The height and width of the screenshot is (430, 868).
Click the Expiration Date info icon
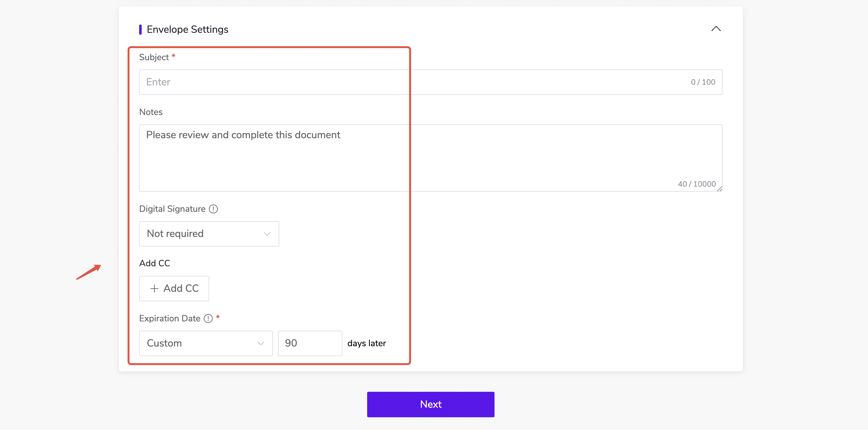click(x=208, y=319)
